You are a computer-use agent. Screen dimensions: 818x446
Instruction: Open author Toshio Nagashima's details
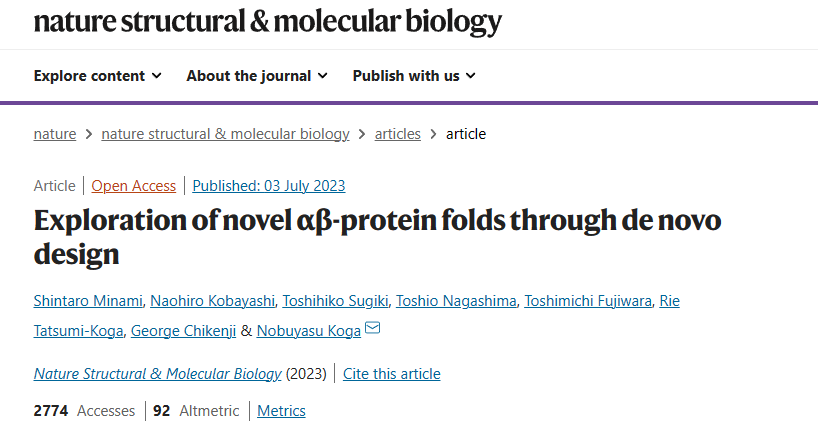point(456,301)
